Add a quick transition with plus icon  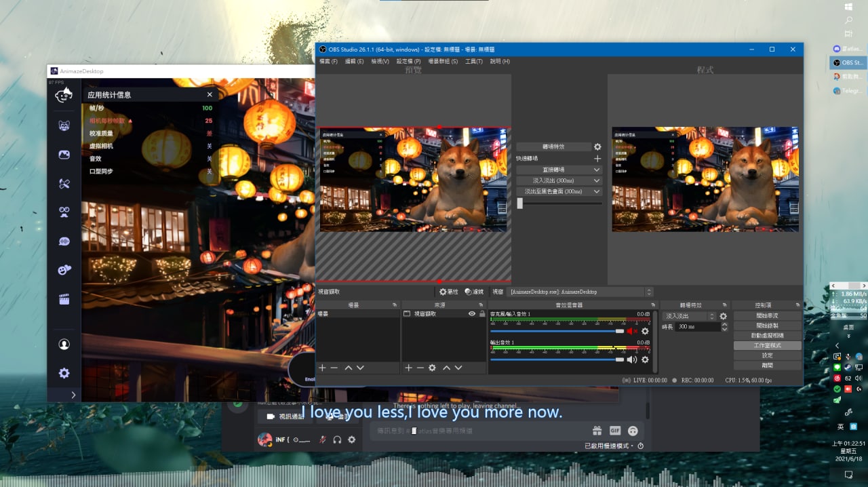point(597,158)
